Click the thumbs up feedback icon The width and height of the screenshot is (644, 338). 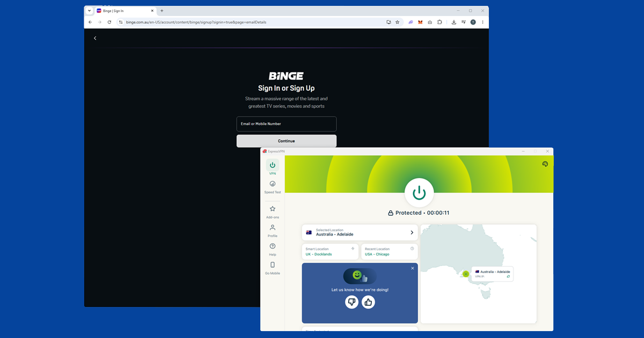[x=368, y=302]
